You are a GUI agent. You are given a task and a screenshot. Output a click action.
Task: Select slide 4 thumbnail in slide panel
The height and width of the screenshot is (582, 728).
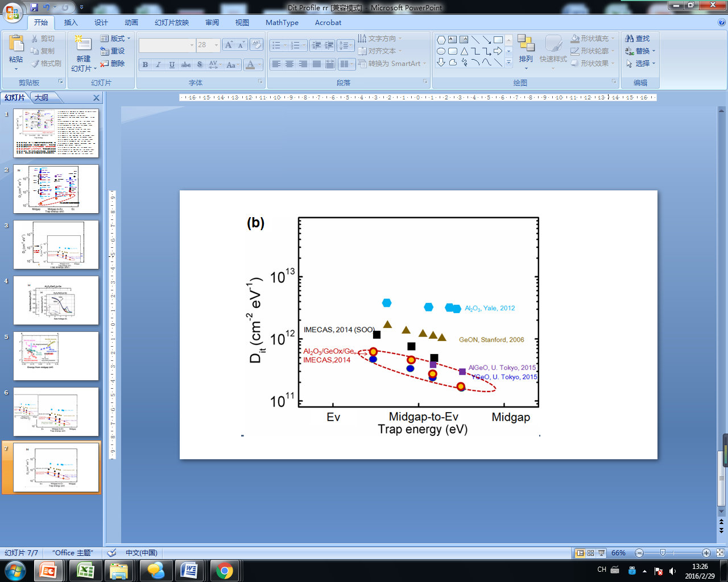[56, 300]
